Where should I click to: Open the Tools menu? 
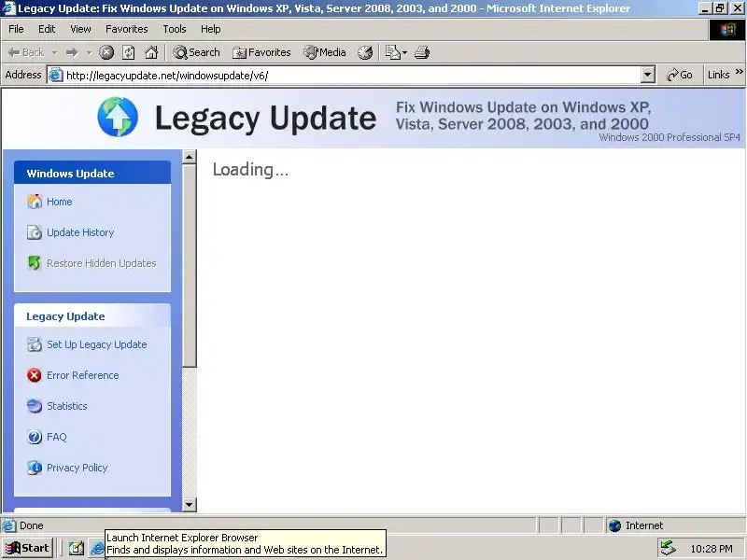pos(175,29)
